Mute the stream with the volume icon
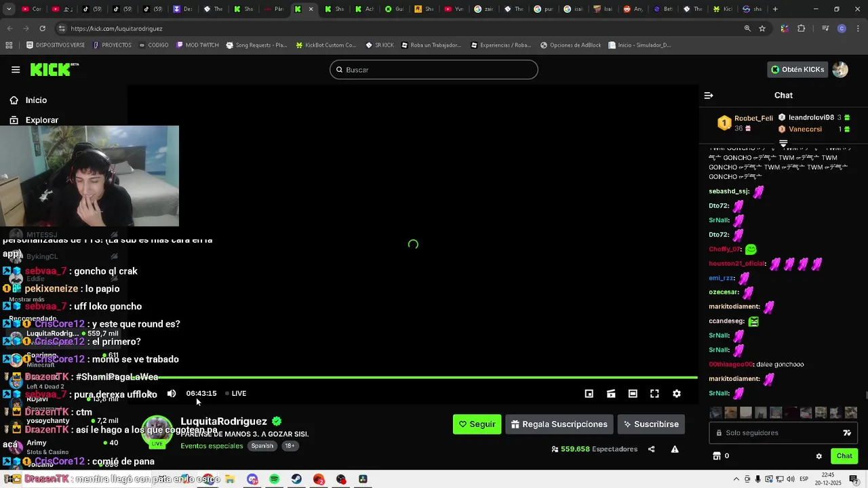The width and height of the screenshot is (868, 488). click(172, 393)
